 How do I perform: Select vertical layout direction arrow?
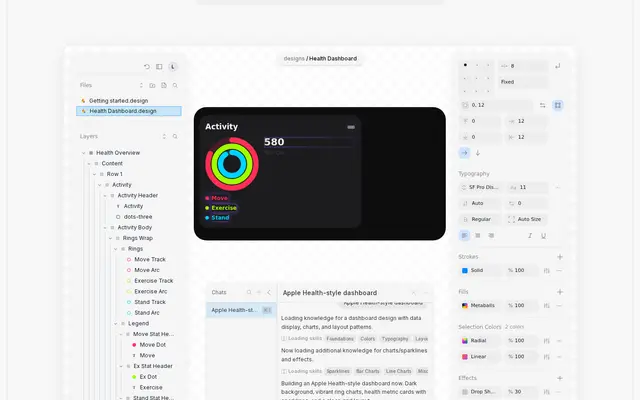[478, 153]
